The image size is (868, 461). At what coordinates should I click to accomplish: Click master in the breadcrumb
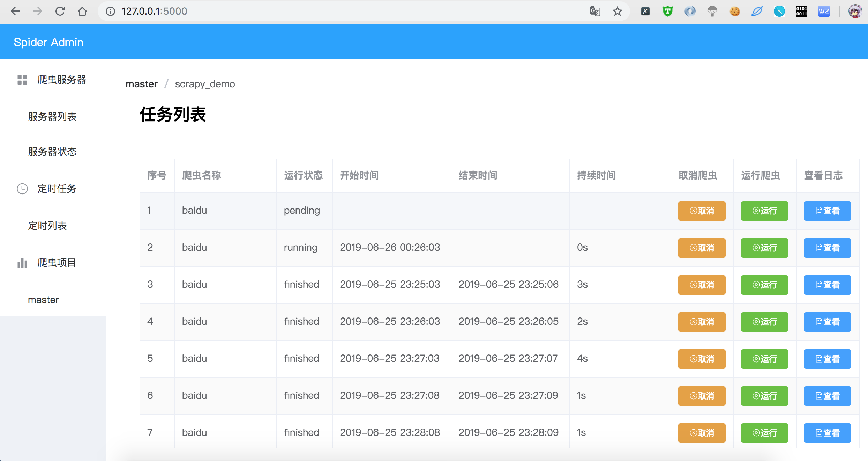coord(142,84)
